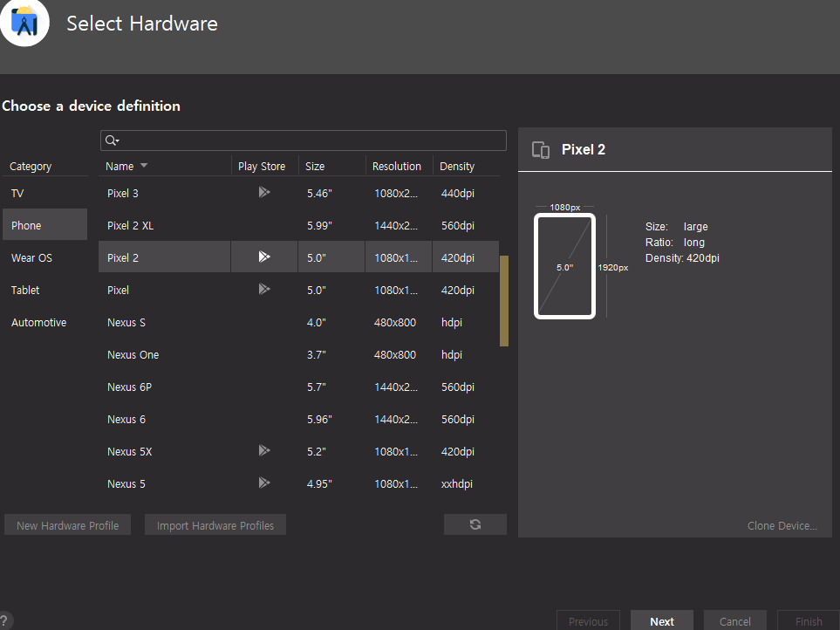Click the 5.2" size cell
The height and width of the screenshot is (630, 840).
(316, 452)
